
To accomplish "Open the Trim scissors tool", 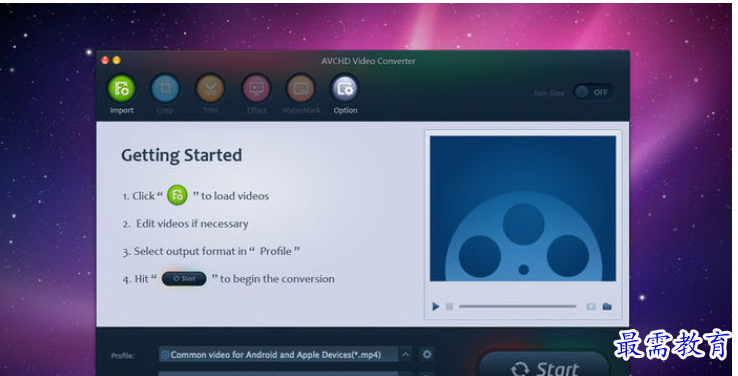I will click(x=210, y=88).
